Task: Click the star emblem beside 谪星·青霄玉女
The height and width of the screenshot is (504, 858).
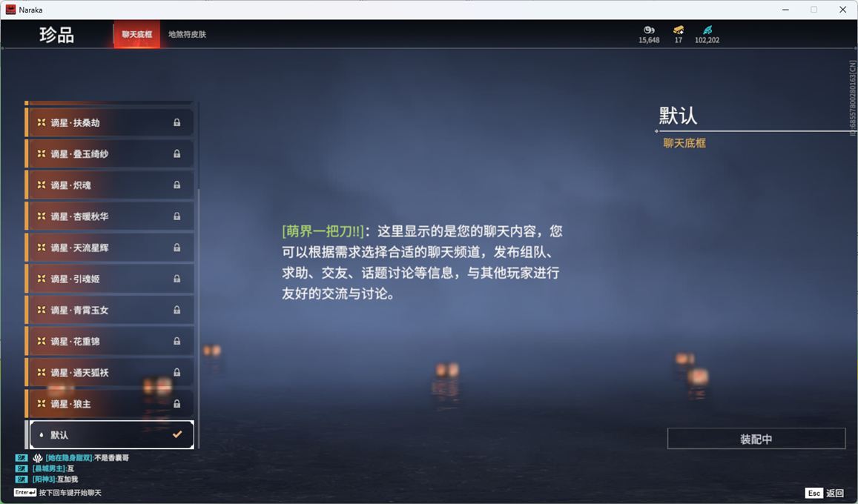Action: point(41,309)
